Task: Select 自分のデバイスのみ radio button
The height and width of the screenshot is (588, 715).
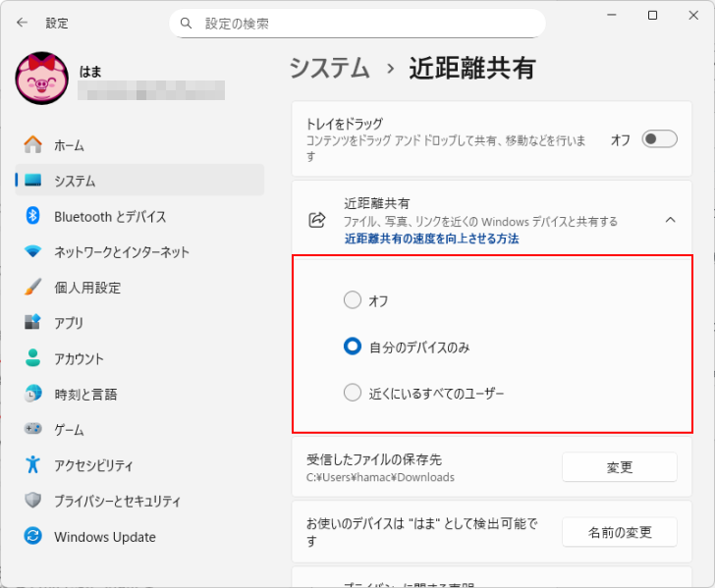Action: click(353, 347)
